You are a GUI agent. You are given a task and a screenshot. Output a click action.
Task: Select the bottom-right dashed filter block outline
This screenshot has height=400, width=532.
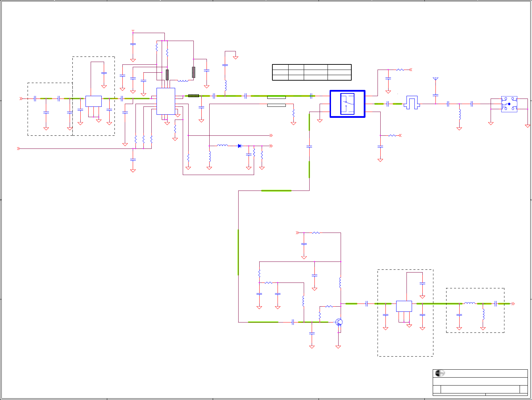(475, 310)
